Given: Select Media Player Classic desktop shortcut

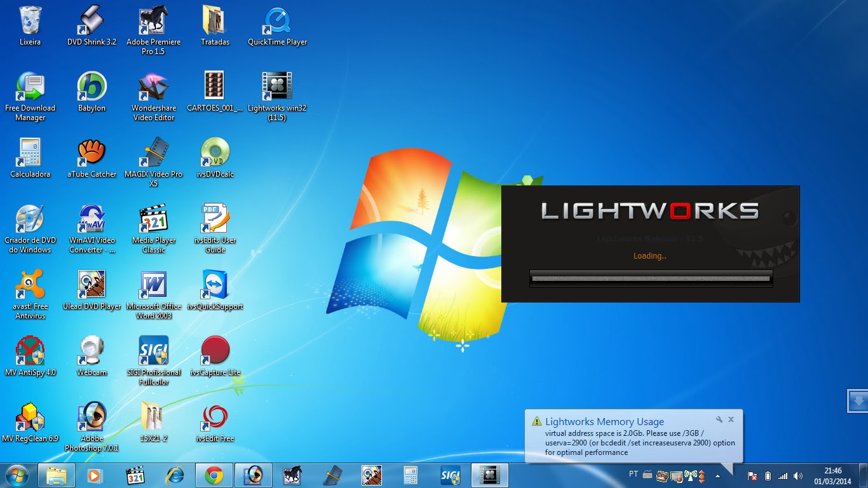Looking at the screenshot, I should 153,229.
